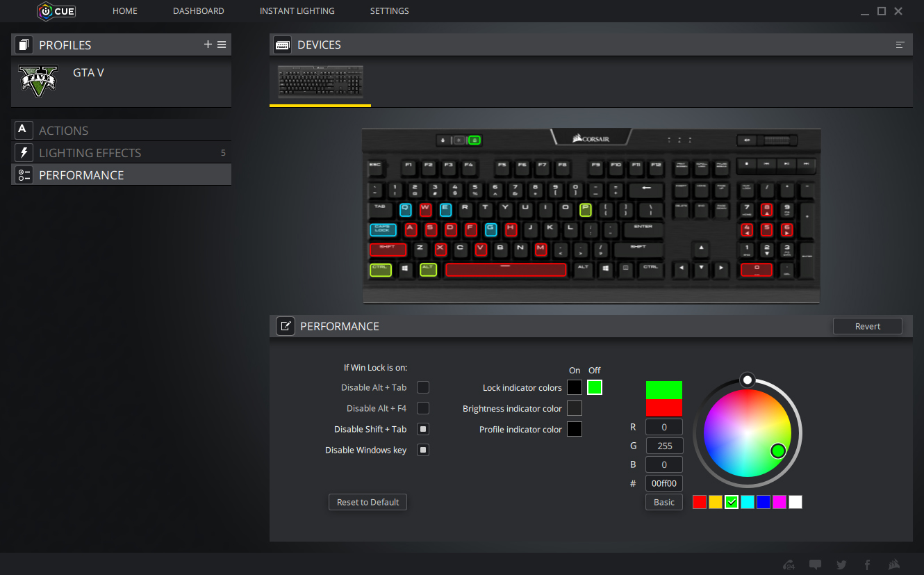Pick the white basic color swatch
Image resolution: width=924 pixels, height=575 pixels.
point(795,502)
